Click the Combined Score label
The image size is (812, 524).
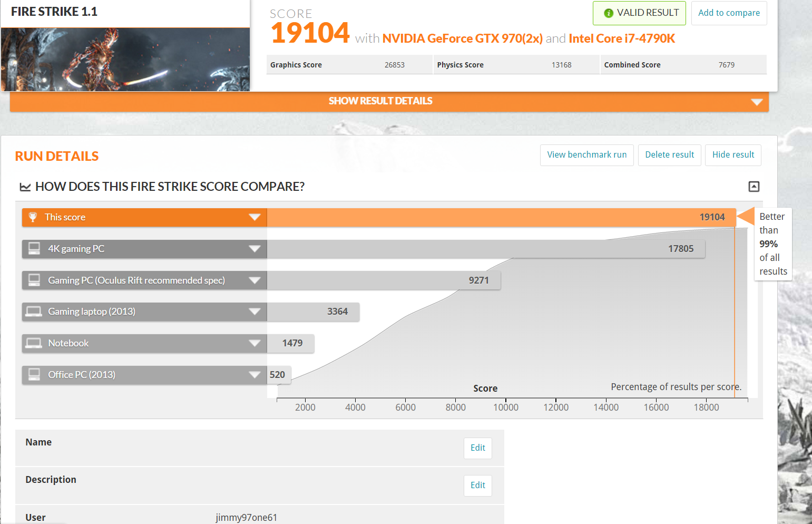(632, 65)
